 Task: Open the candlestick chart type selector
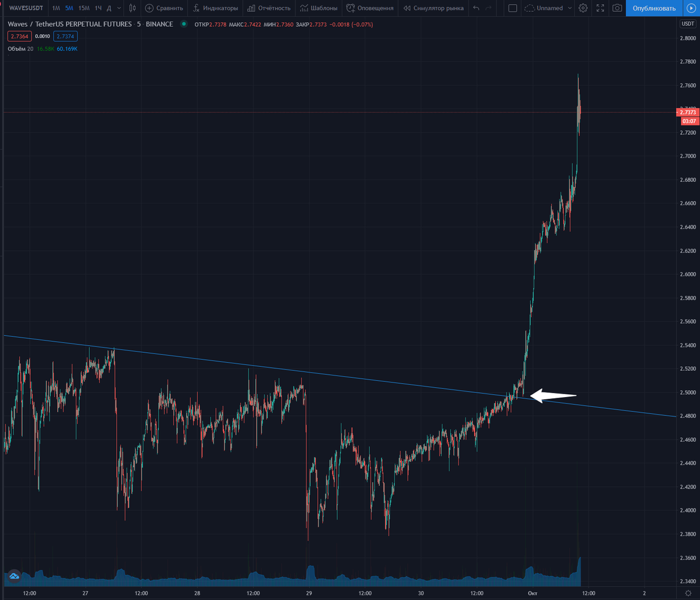133,8
